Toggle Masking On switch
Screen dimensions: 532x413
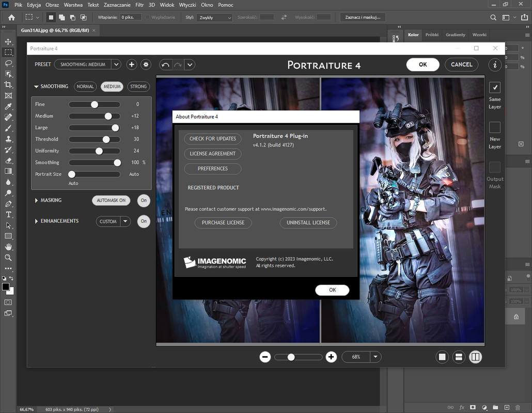pyautogui.click(x=144, y=200)
